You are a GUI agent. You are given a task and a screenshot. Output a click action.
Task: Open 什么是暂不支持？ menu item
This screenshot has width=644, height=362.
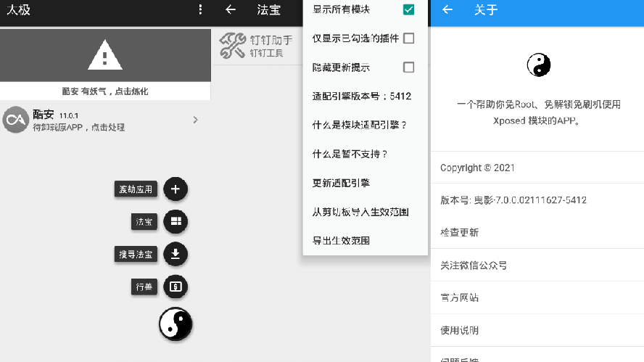[x=365, y=154]
